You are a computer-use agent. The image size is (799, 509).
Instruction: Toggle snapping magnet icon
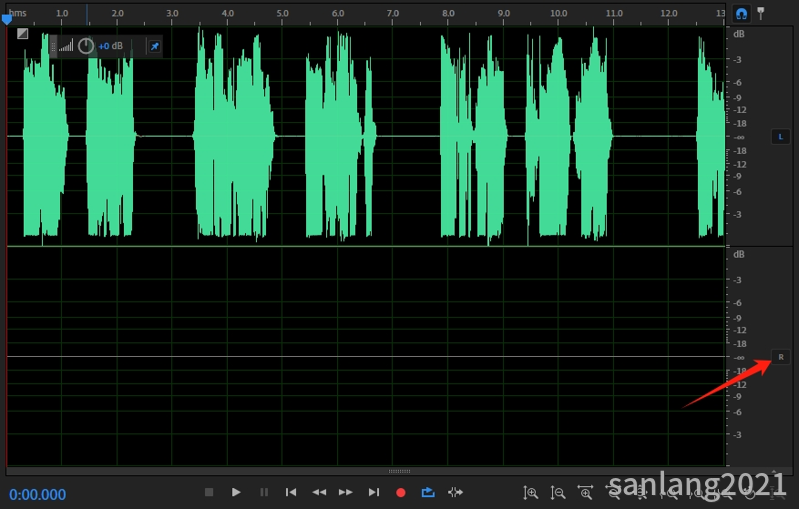[x=741, y=13]
